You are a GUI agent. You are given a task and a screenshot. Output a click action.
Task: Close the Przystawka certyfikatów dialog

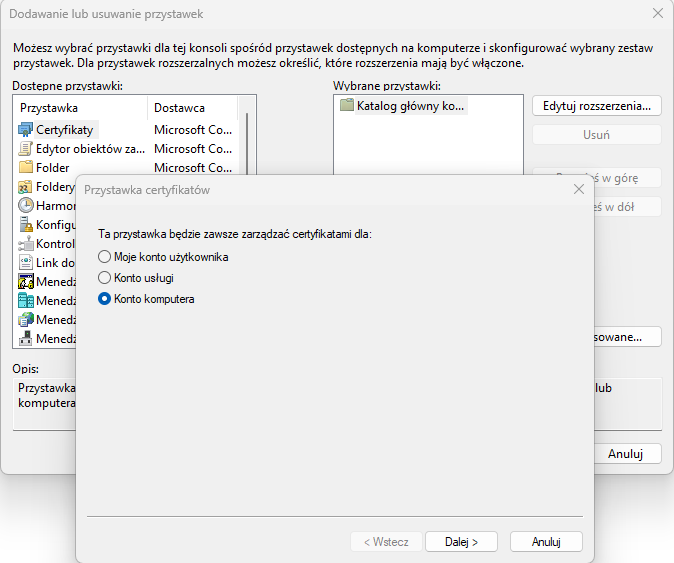tap(578, 189)
